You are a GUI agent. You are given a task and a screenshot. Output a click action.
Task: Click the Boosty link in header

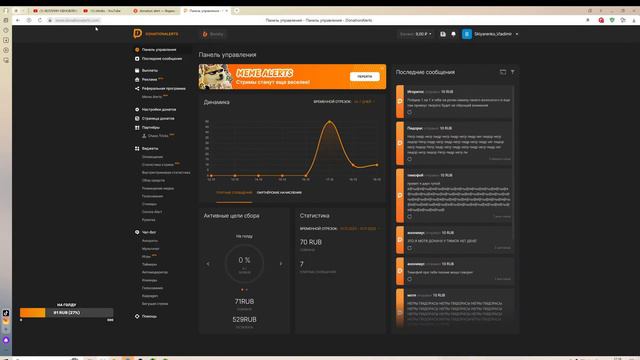point(213,34)
